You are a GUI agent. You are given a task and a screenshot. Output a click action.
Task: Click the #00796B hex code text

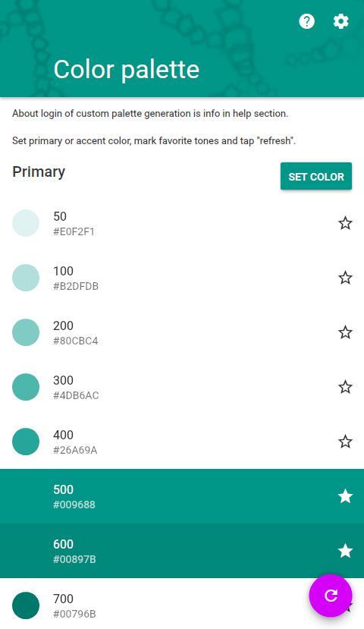(74, 614)
